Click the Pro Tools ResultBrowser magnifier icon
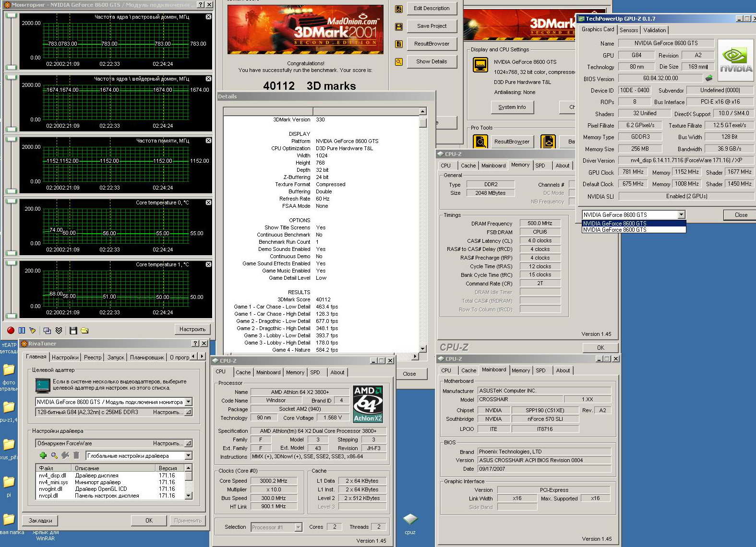The width and height of the screenshot is (756, 547). click(x=480, y=142)
